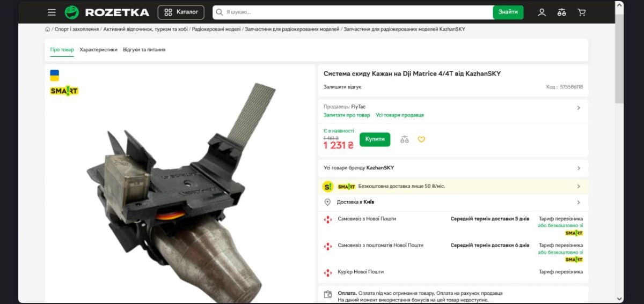Viewport: 644px width, 304px height.
Task: Go to home via breadcrumb house icon
Action: coord(48,29)
